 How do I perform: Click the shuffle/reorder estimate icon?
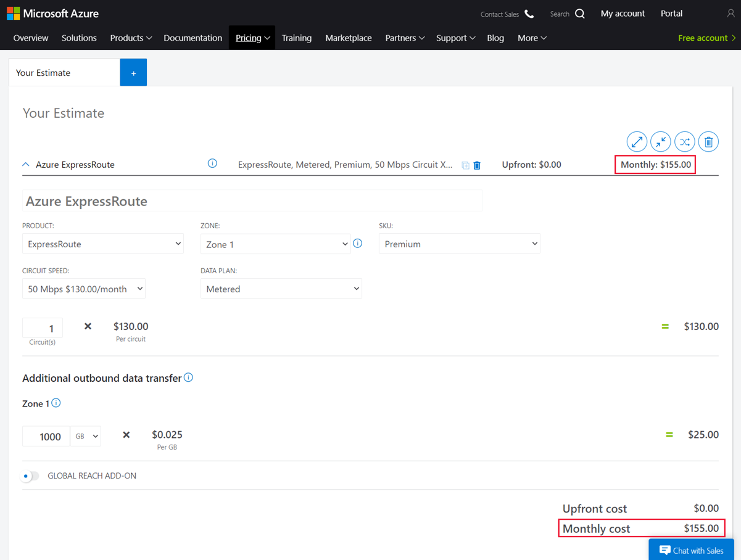tap(684, 141)
